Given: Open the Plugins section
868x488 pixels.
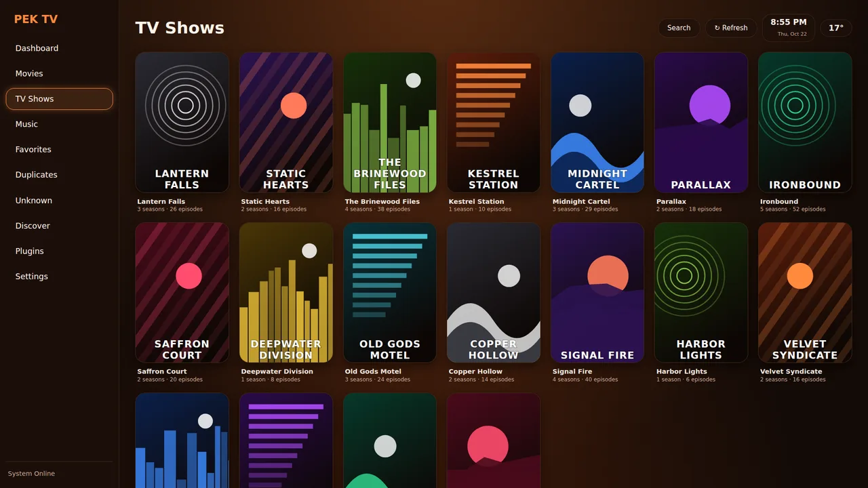Looking at the screenshot, I should (59, 251).
